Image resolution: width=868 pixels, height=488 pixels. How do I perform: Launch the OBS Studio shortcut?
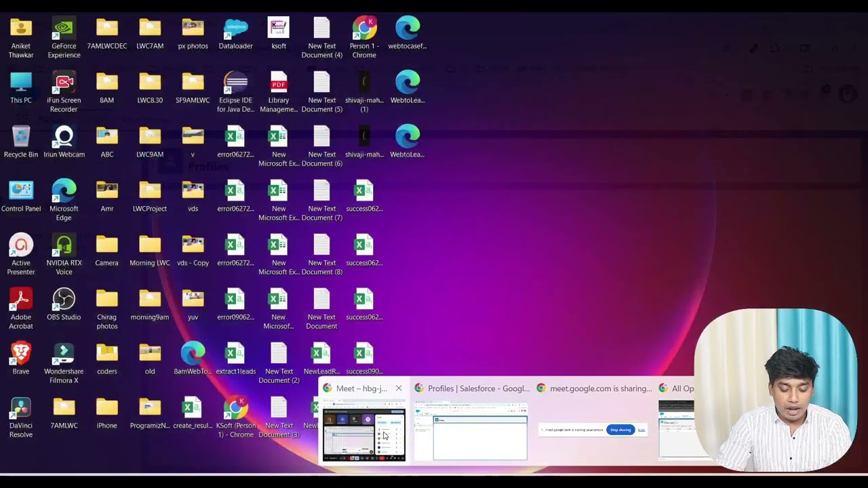click(64, 305)
